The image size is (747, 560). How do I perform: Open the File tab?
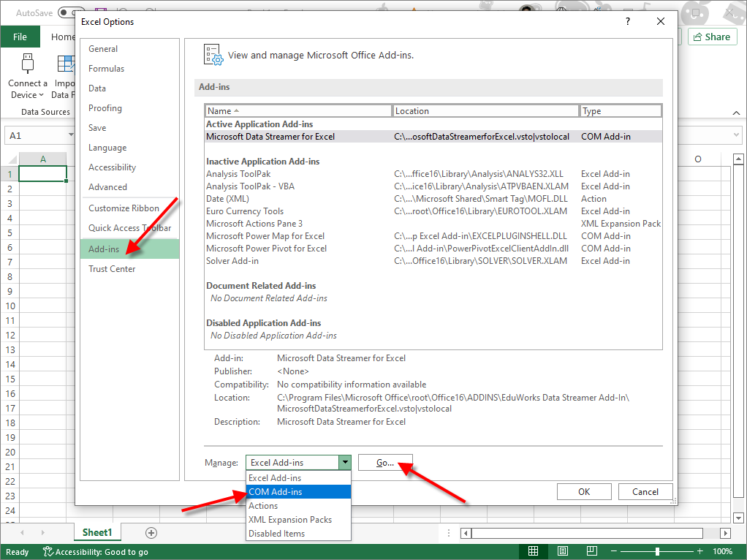tap(20, 37)
